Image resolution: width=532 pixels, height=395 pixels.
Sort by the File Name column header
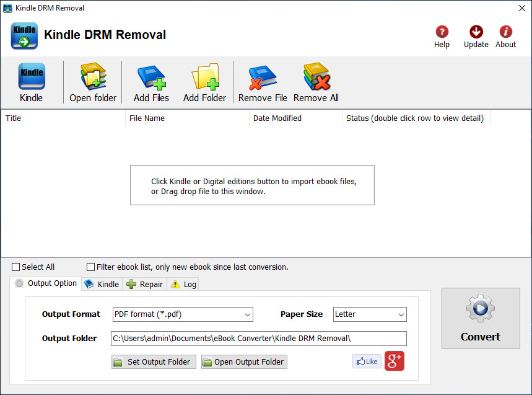click(x=187, y=118)
